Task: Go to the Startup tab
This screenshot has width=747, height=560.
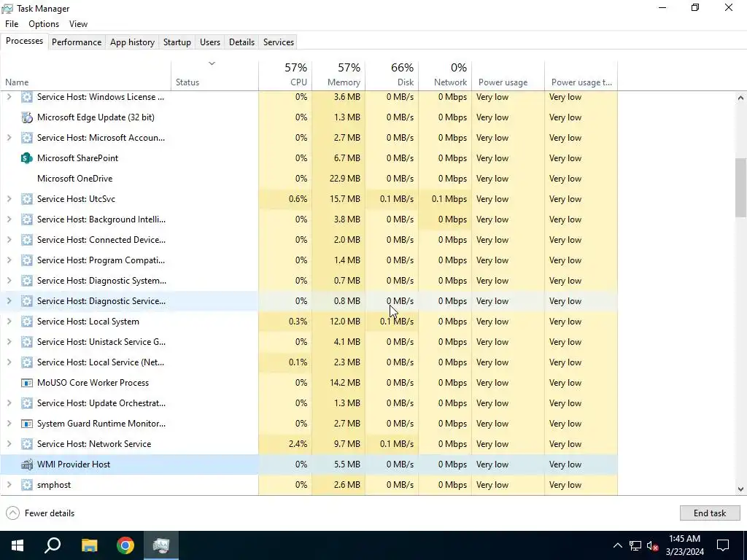Action: [x=177, y=42]
